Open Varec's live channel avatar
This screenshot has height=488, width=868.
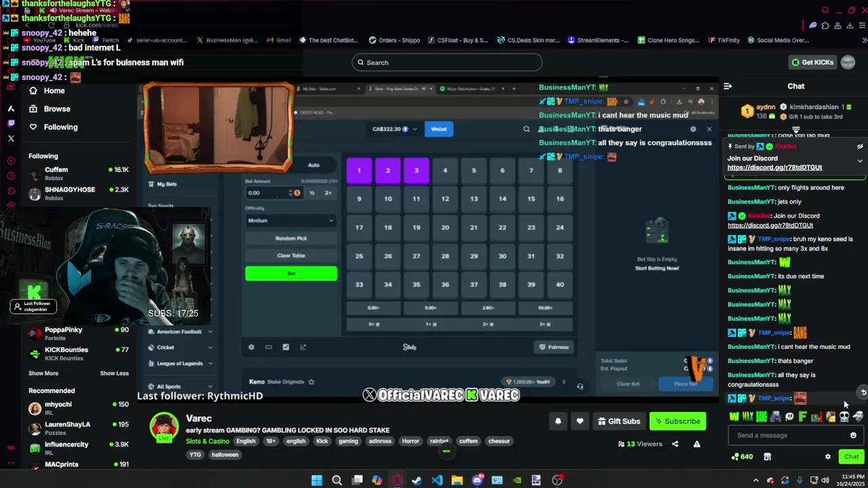pyautogui.click(x=163, y=427)
